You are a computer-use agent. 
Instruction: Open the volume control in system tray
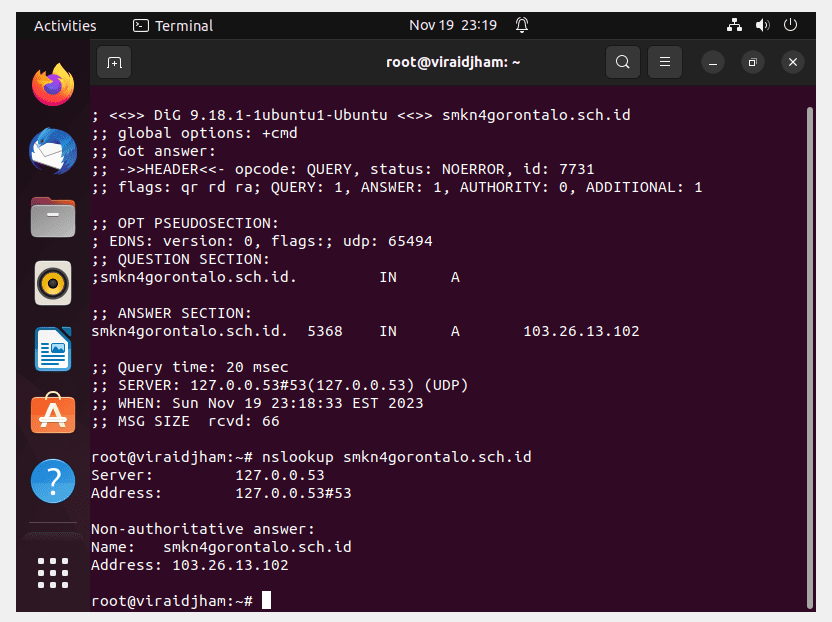[762, 25]
